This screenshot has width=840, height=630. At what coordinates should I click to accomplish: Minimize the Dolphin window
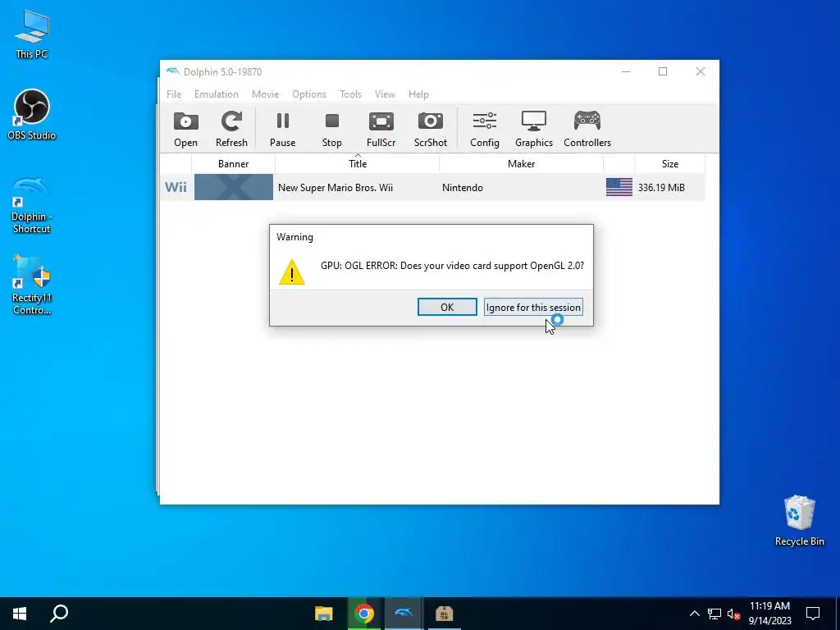626,71
